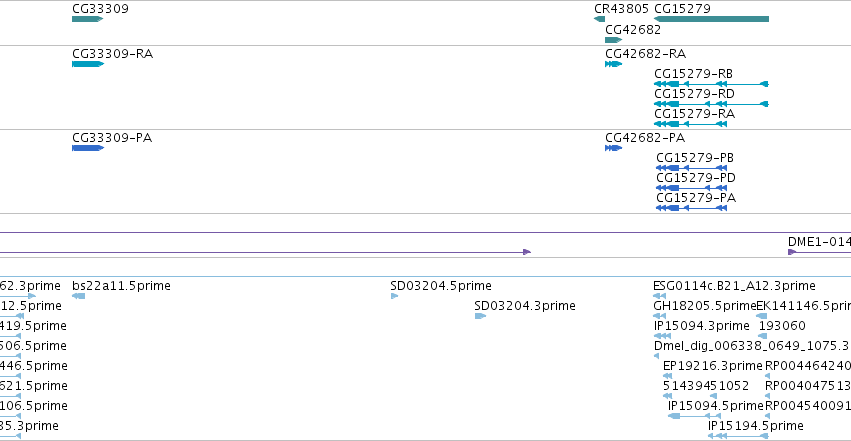Click the CG15279-RA label
851x441 pixels.
[x=694, y=114]
